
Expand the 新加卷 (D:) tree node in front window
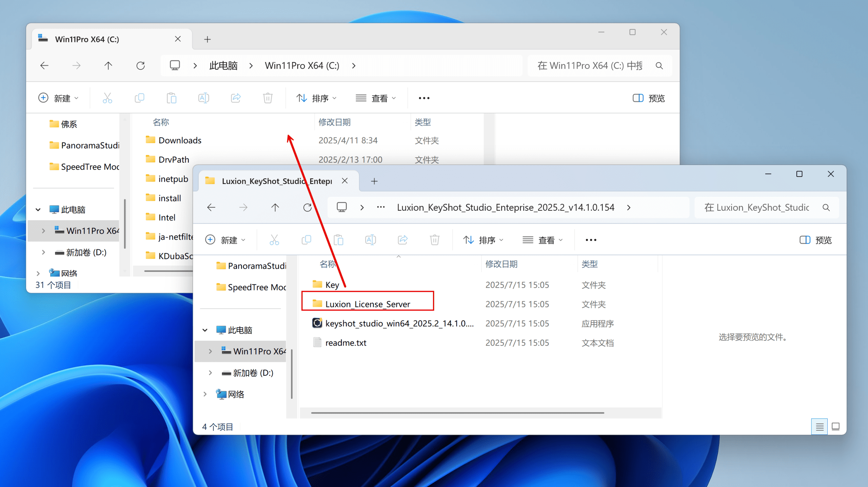pyautogui.click(x=210, y=373)
